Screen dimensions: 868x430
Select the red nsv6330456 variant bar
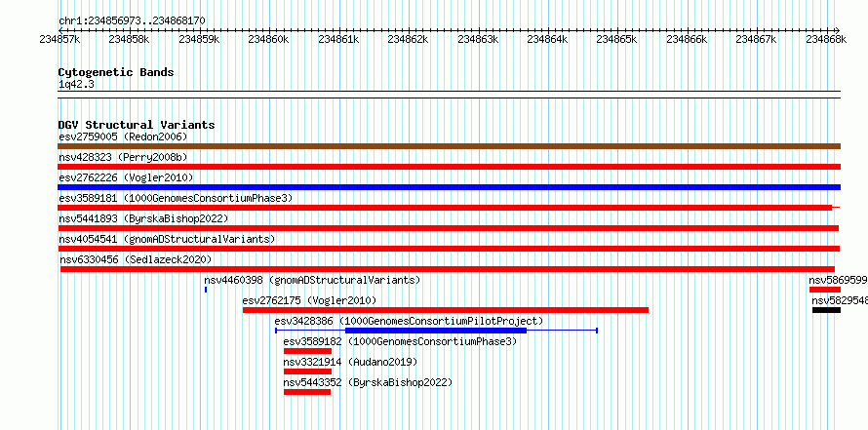point(448,269)
